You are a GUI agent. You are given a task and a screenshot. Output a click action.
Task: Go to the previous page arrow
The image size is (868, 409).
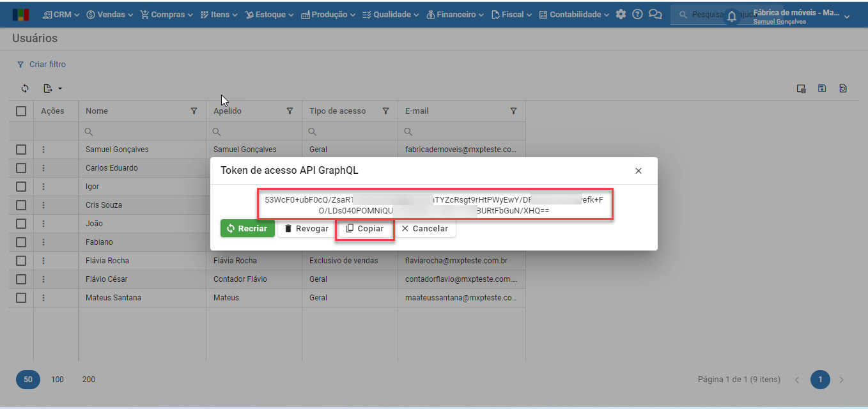(x=797, y=380)
